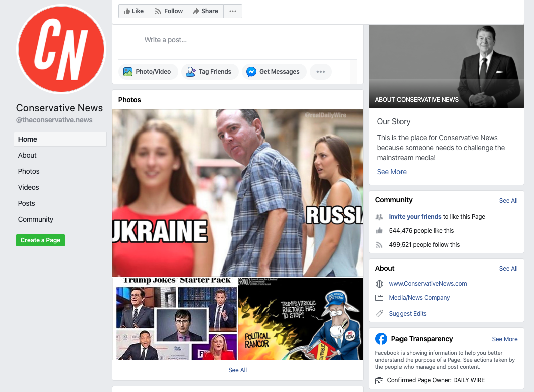Click See All below the photos
534x392 pixels.
[x=237, y=370]
